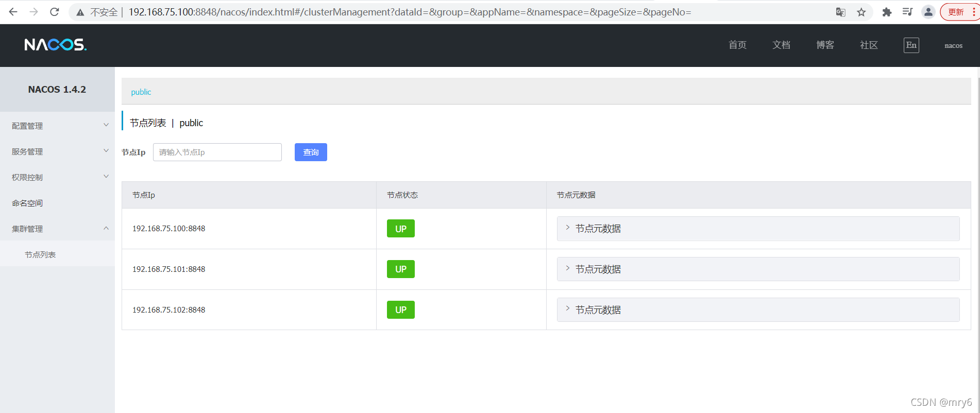Click UP status of 192.168.75.102:8848
The image size is (980, 413).
click(x=401, y=310)
